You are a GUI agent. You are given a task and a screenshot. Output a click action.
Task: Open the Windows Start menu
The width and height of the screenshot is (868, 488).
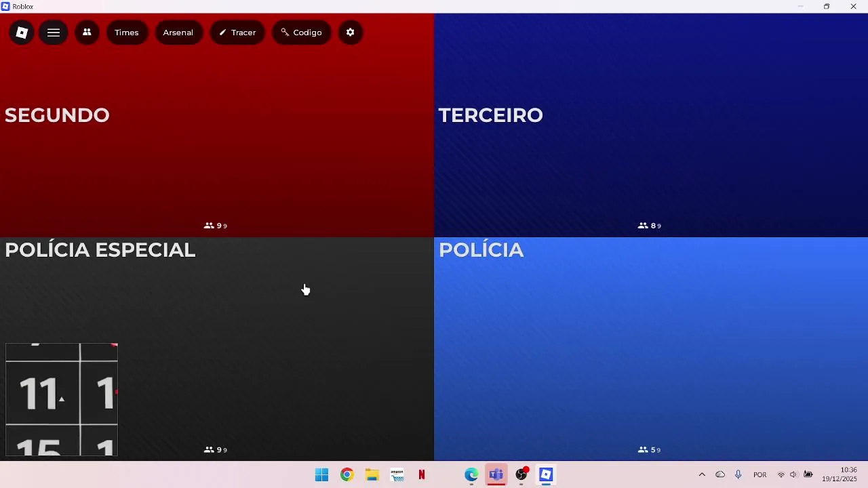tap(322, 475)
